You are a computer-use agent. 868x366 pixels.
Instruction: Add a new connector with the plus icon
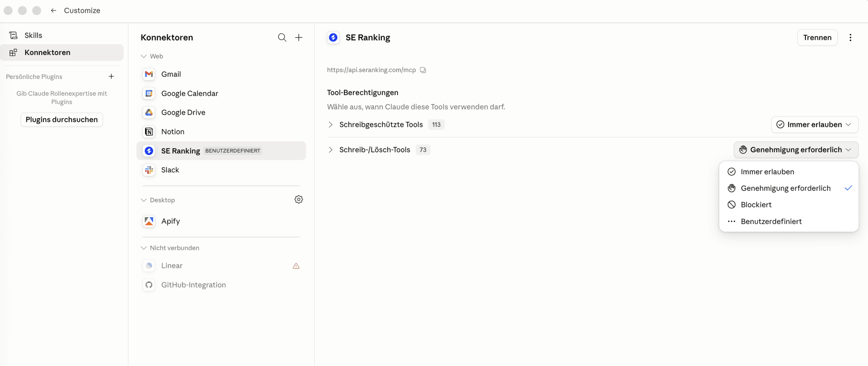299,38
